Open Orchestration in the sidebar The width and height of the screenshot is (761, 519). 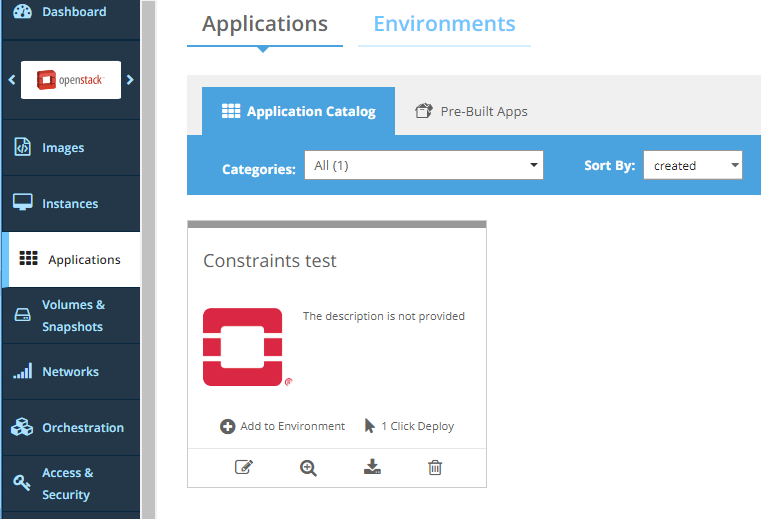82,428
